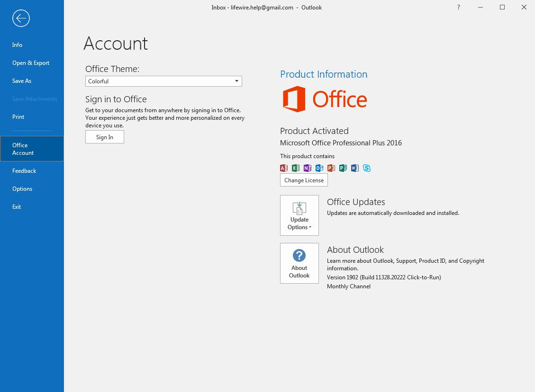Click the Product Information heading
This screenshot has width=535, height=392.
pos(324,74)
